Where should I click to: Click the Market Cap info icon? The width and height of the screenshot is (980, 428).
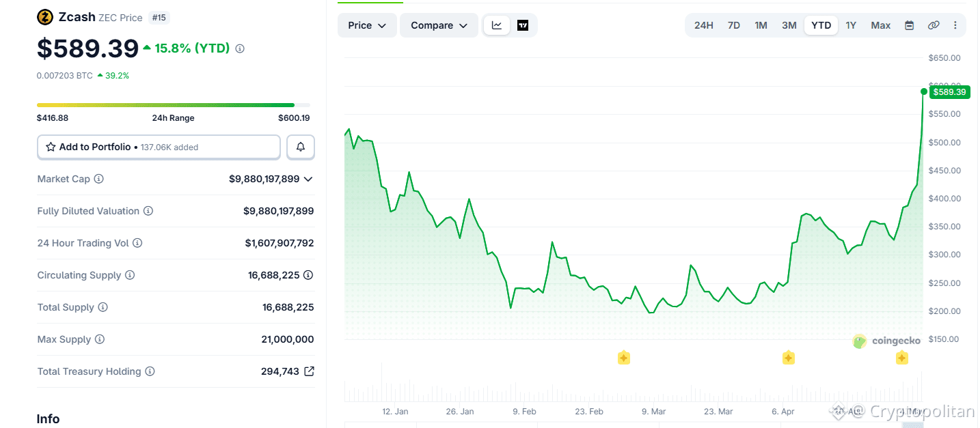point(98,179)
